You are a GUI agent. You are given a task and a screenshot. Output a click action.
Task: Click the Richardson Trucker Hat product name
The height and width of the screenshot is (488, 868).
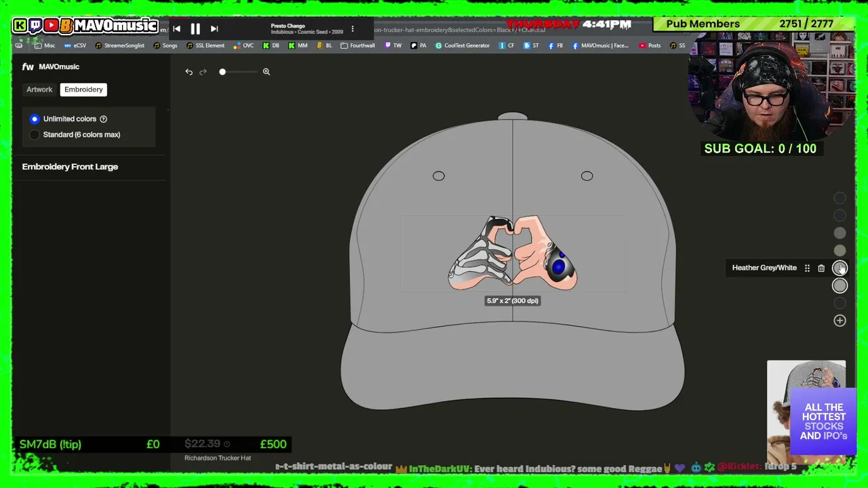point(218,458)
